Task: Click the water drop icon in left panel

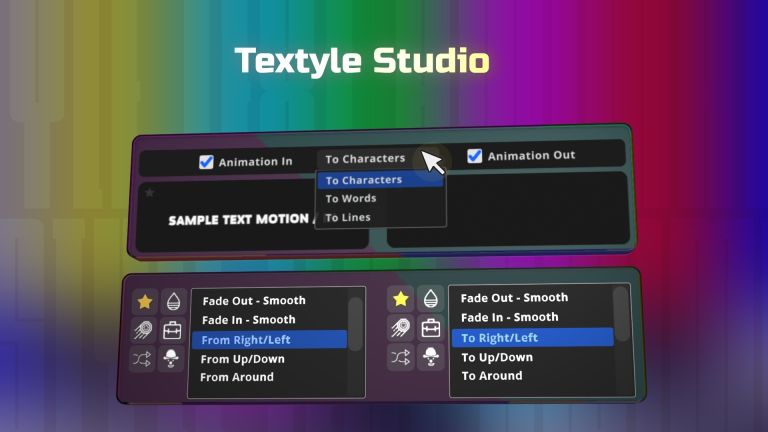Action: click(x=173, y=301)
